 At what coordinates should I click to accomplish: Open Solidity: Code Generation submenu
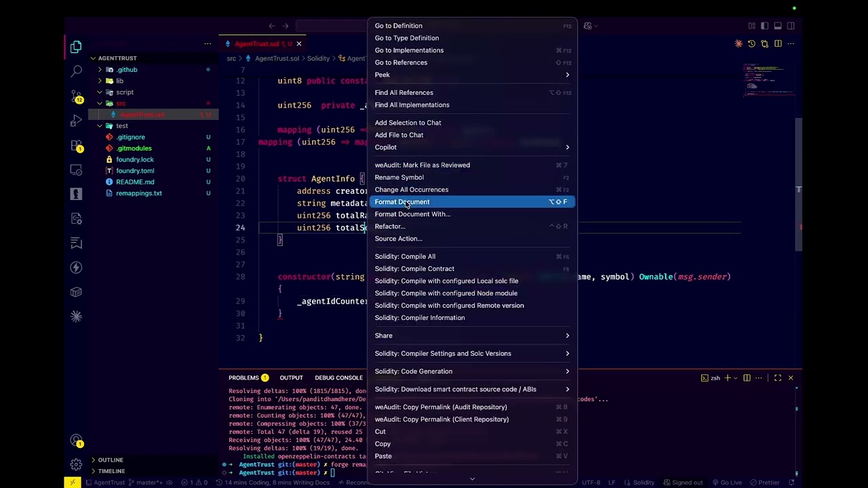[x=472, y=371]
